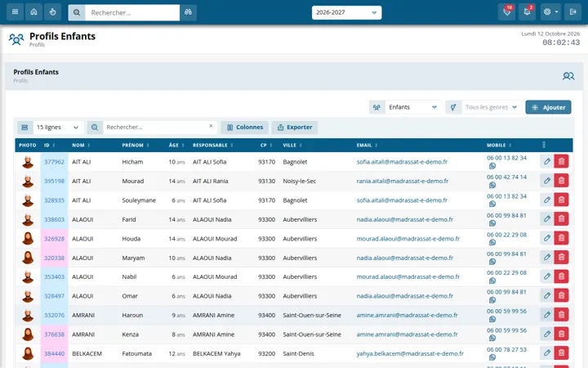Edit the profile of AIT ALI Mourad
The height and width of the screenshot is (368, 588).
tap(547, 181)
